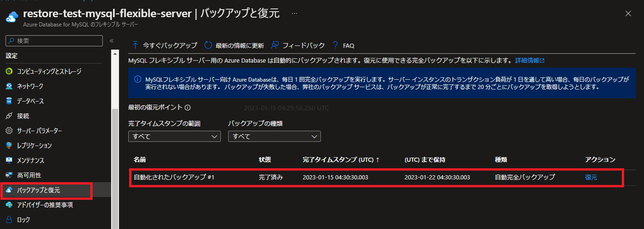Screen dimensions: 644x229
Task: Click the バックアップと復元 cloud icon
Action: [x=9, y=190]
